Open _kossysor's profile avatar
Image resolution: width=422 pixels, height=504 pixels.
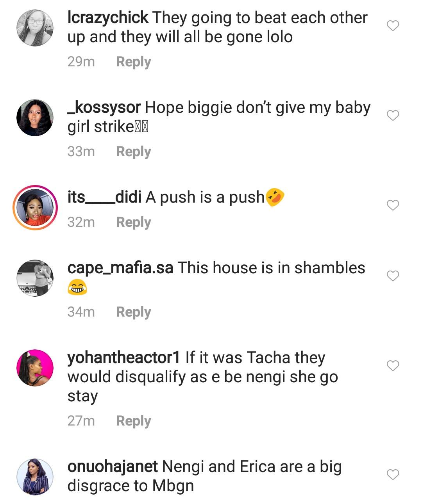pyautogui.click(x=35, y=118)
